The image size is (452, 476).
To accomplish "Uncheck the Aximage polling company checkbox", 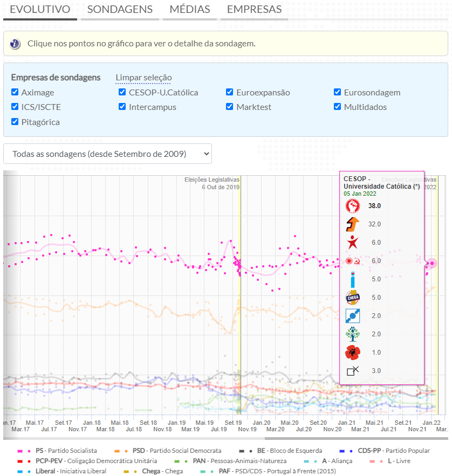I will click(15, 92).
